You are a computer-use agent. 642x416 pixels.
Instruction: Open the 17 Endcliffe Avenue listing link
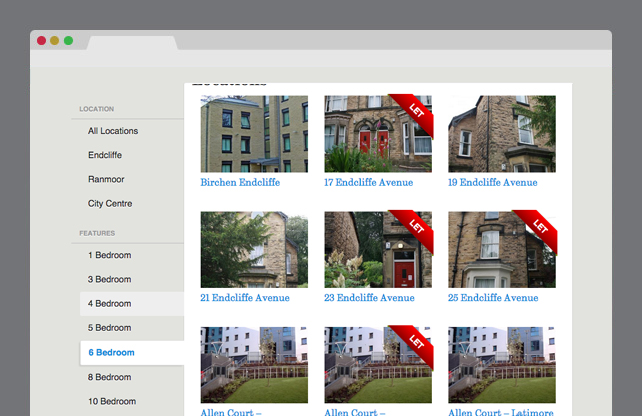pos(368,183)
